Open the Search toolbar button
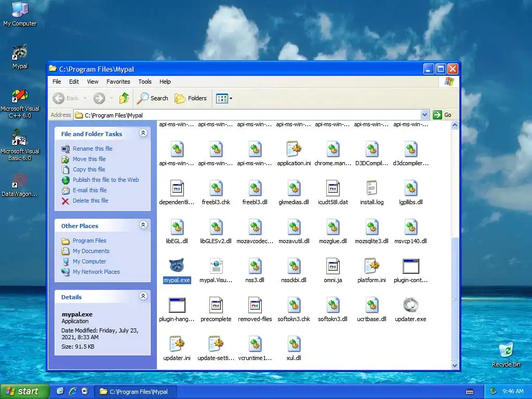This screenshot has height=399, width=532. coord(152,98)
